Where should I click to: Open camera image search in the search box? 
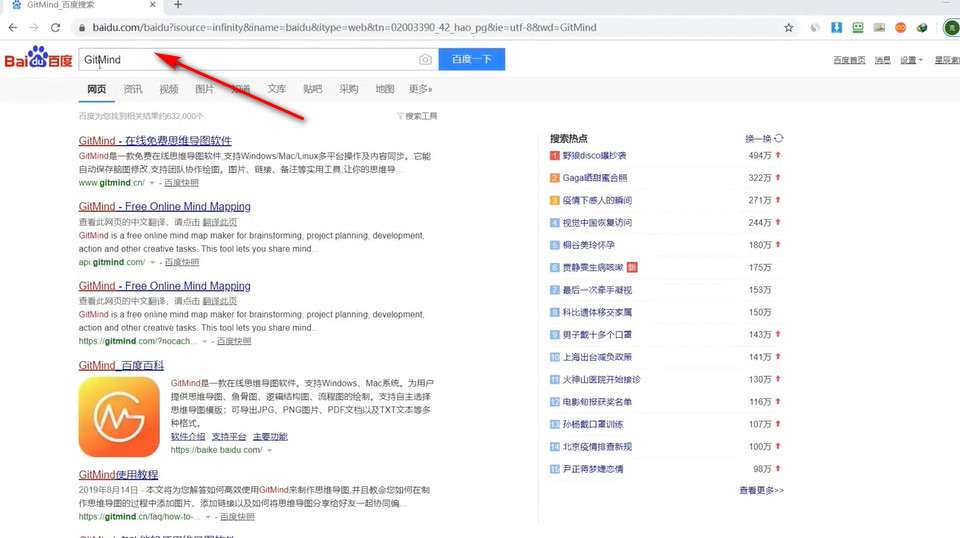tap(425, 59)
